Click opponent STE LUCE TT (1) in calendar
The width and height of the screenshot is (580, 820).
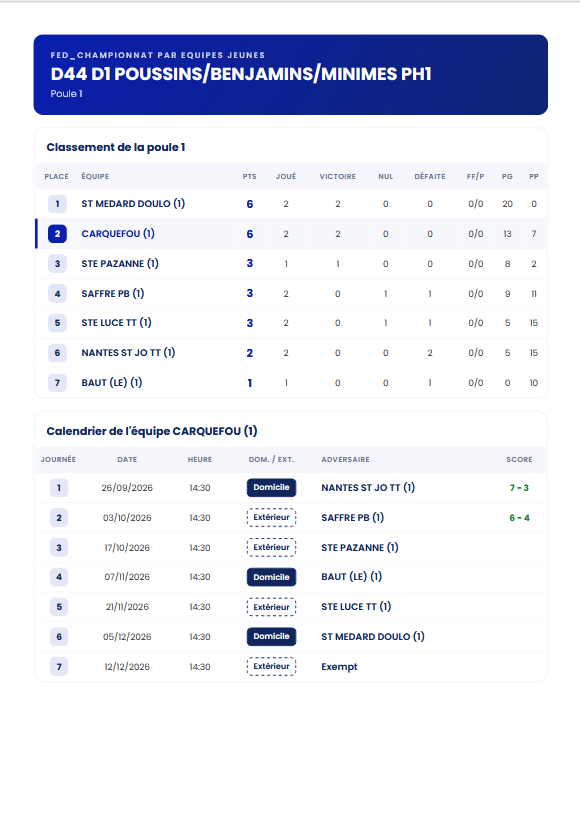(356, 606)
